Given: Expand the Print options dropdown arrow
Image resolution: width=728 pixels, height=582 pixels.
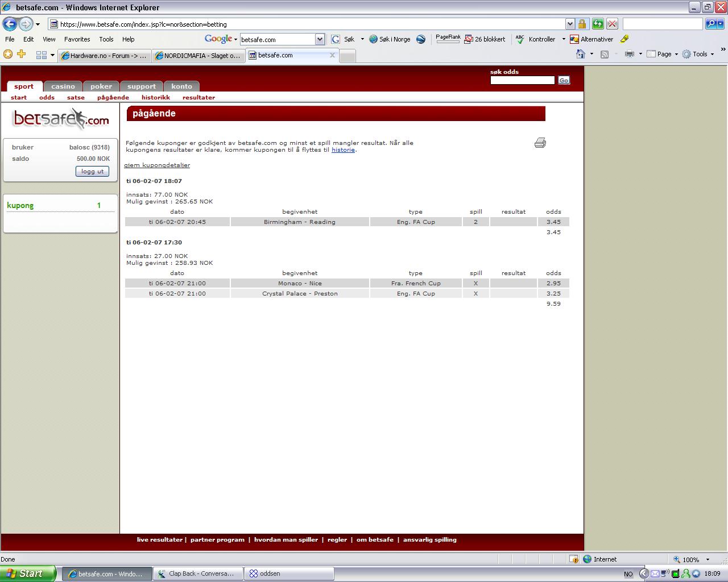Looking at the screenshot, I should click(x=640, y=54).
